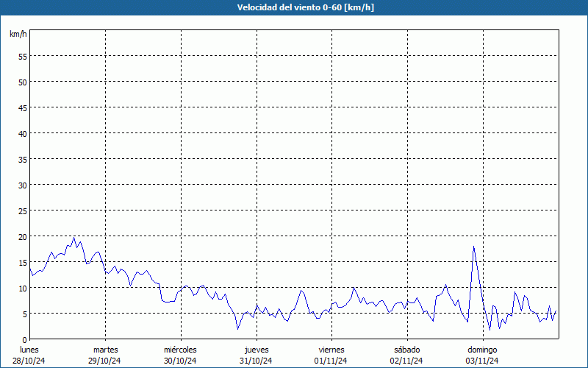
Task: Click the date label 29/10/24
Action: (104, 361)
